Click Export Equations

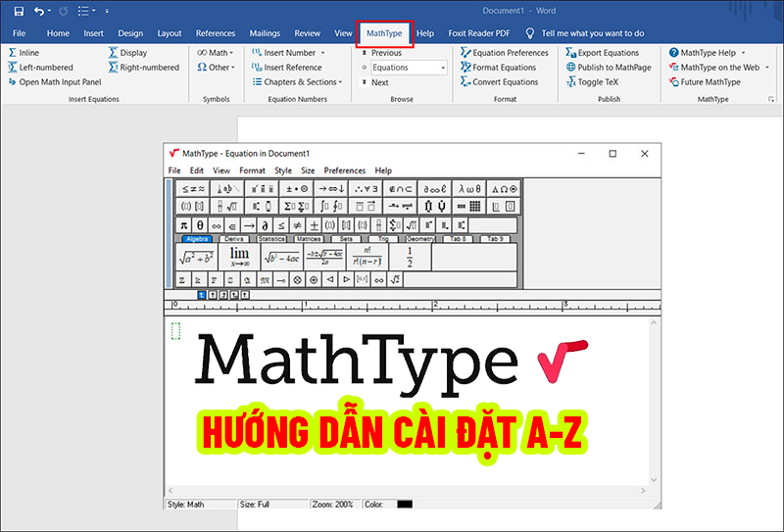tap(603, 53)
